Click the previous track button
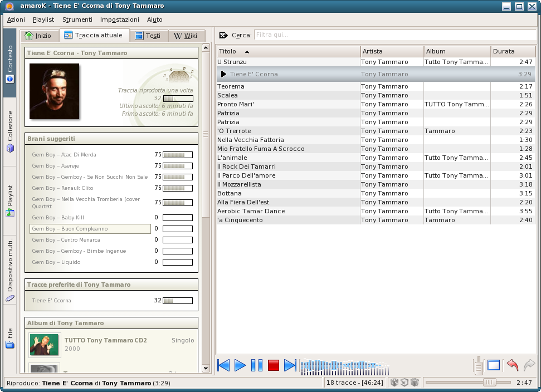The width and height of the screenshot is (541, 392). [x=223, y=365]
